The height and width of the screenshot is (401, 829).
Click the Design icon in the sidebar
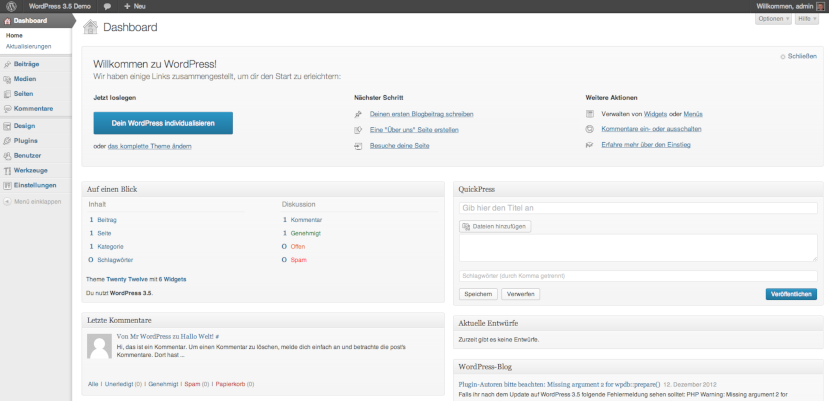coord(7,126)
